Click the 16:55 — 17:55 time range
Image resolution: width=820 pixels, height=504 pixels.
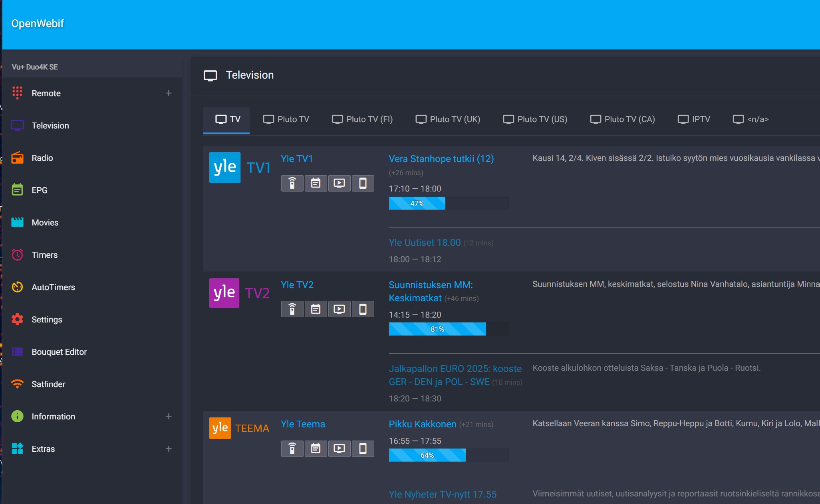click(x=415, y=441)
